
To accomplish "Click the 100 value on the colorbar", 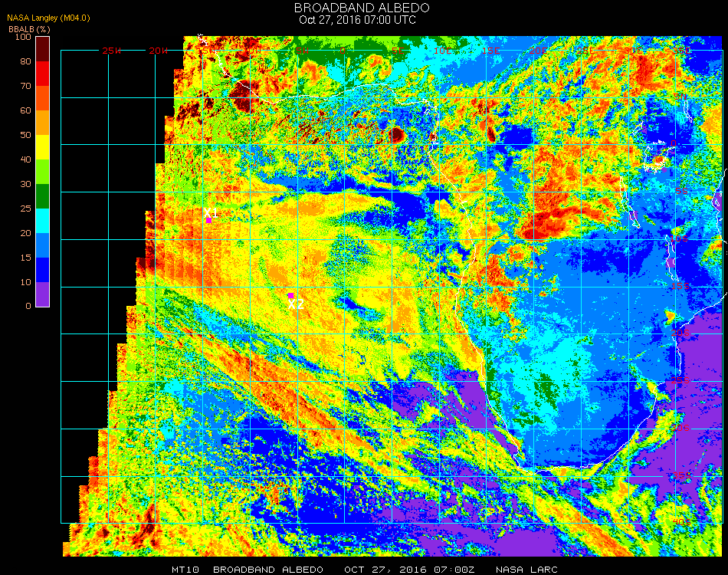I will coord(23,37).
